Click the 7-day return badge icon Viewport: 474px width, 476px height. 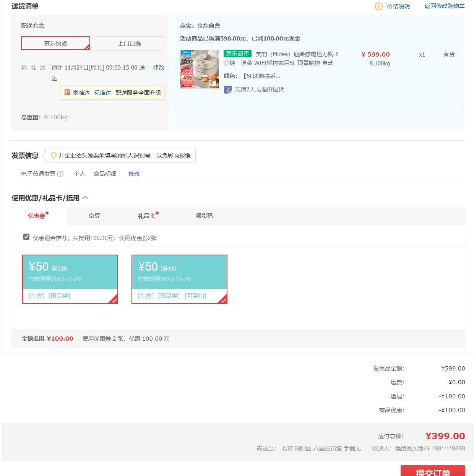228,90
